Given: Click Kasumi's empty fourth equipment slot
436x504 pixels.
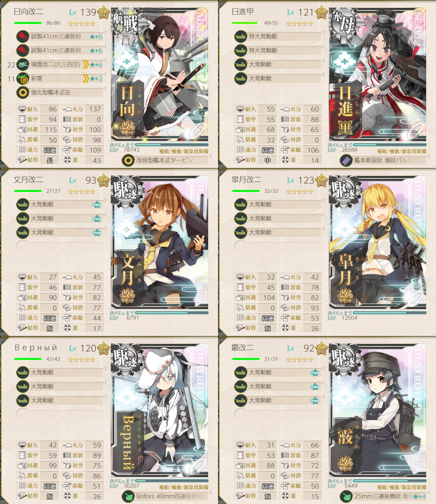Looking at the screenshot, I should 277,414.
